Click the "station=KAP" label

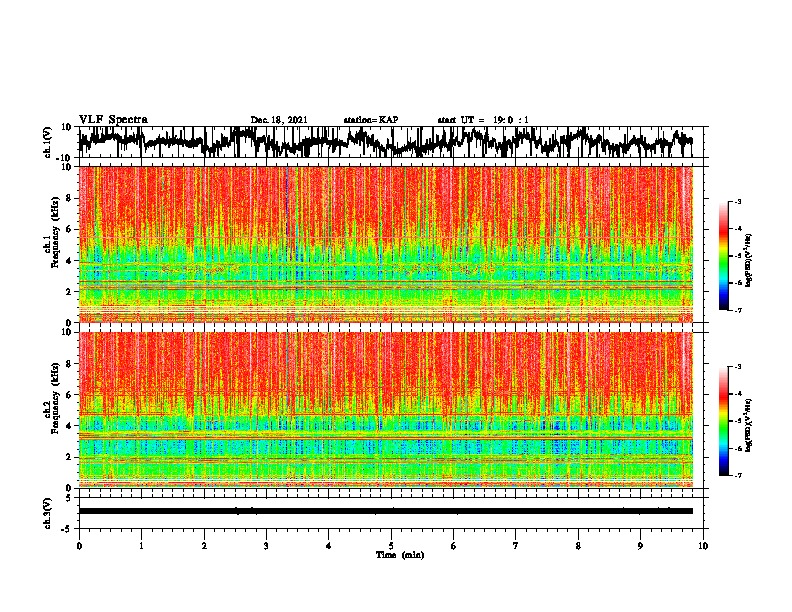371,120
